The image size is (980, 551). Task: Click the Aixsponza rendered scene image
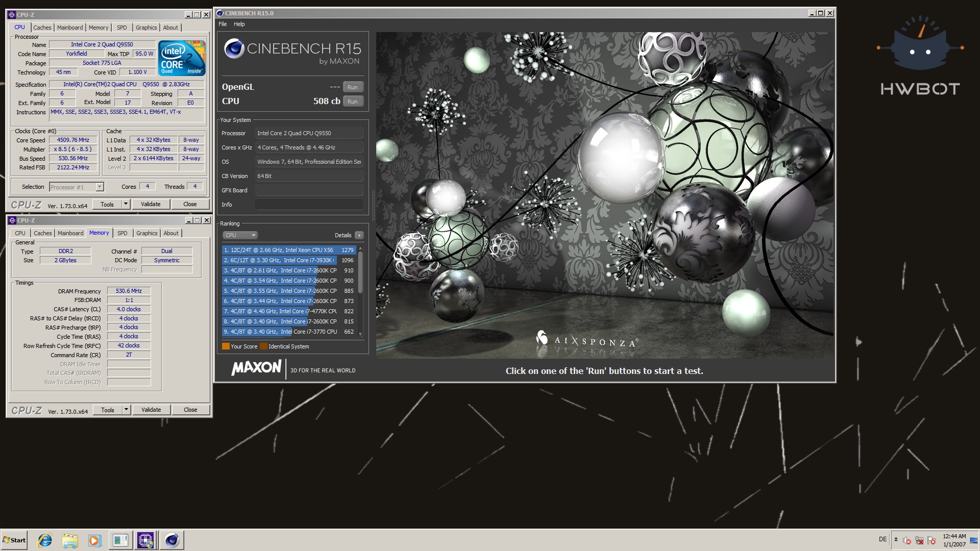(x=605, y=195)
